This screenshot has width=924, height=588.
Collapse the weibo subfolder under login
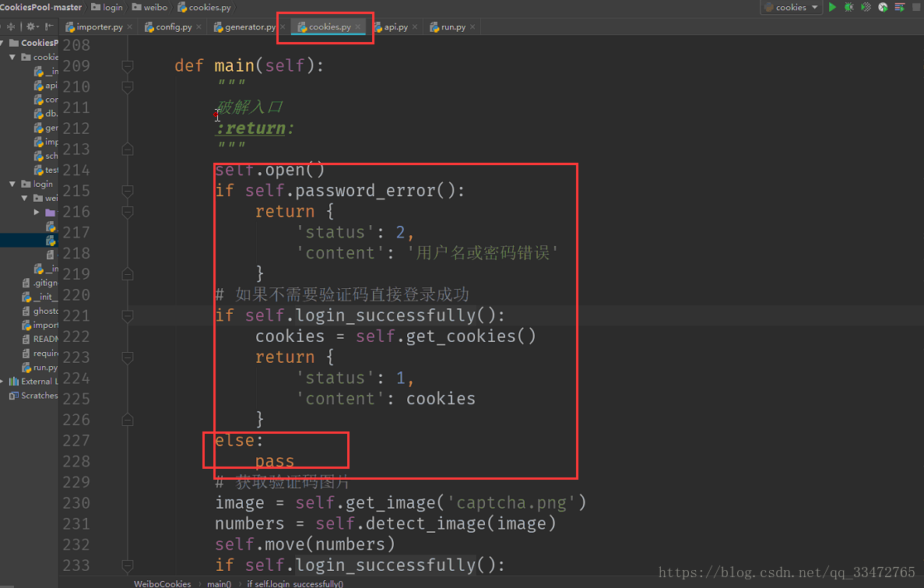[25, 198]
